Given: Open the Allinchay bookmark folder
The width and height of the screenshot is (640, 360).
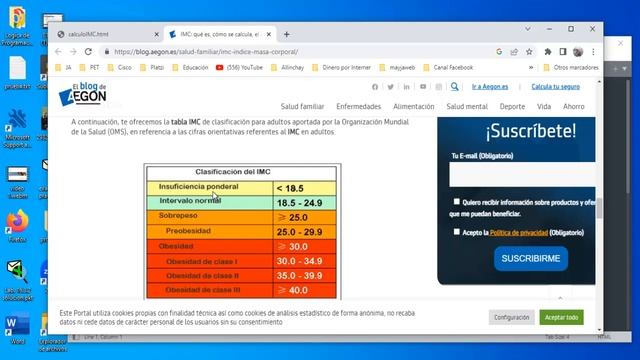Looking at the screenshot, I should (287, 67).
